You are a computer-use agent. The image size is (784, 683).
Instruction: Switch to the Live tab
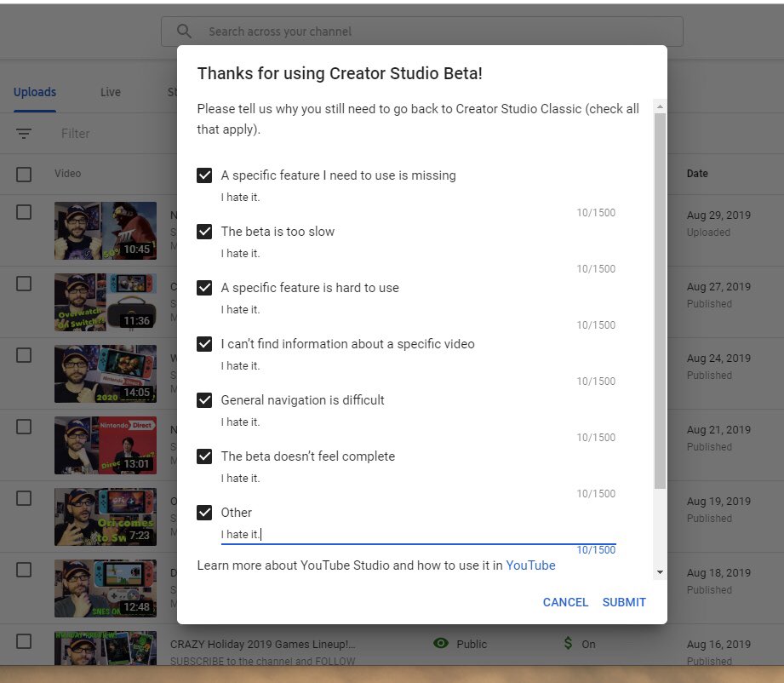111,92
